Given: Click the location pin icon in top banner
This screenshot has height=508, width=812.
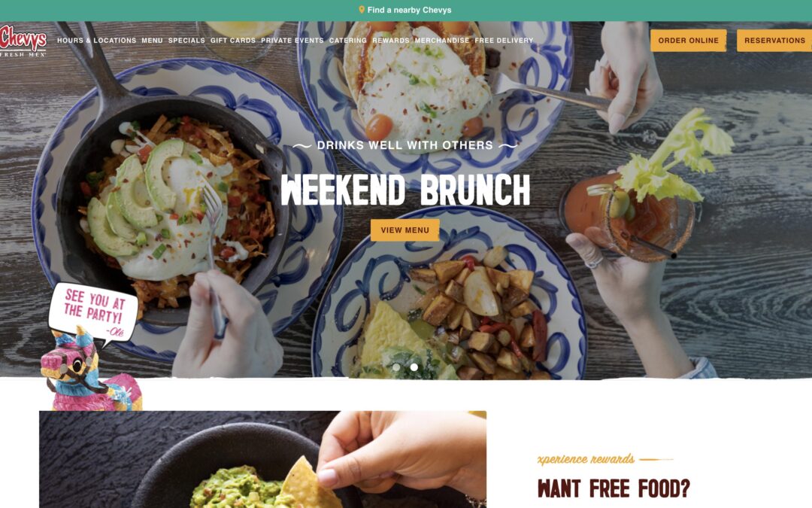Looking at the screenshot, I should coord(362,10).
